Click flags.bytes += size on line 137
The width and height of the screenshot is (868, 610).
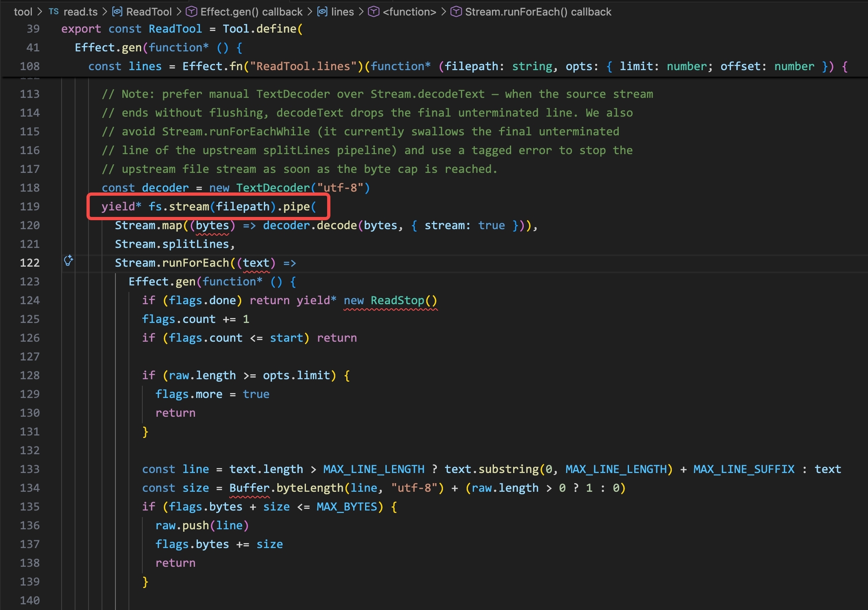point(219,544)
